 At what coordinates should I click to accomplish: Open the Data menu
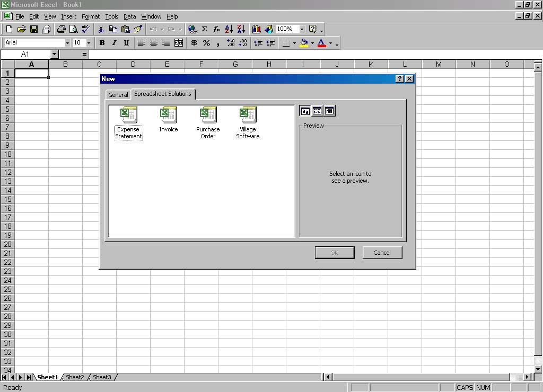[129, 16]
